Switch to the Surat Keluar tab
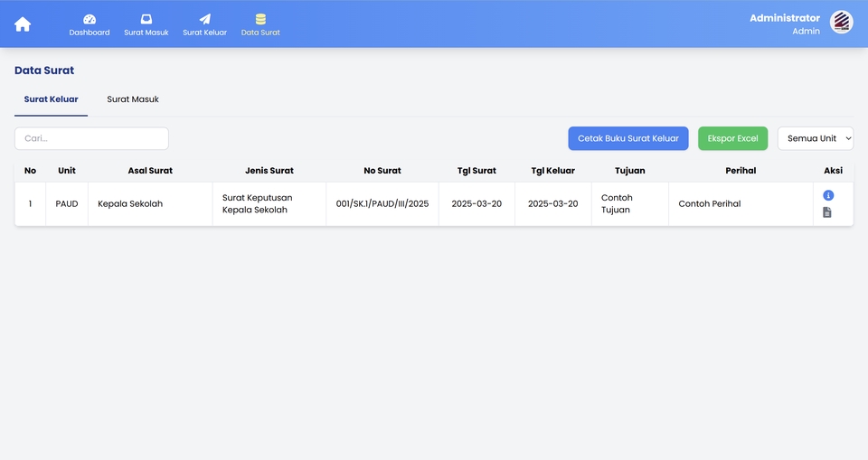 coord(51,99)
